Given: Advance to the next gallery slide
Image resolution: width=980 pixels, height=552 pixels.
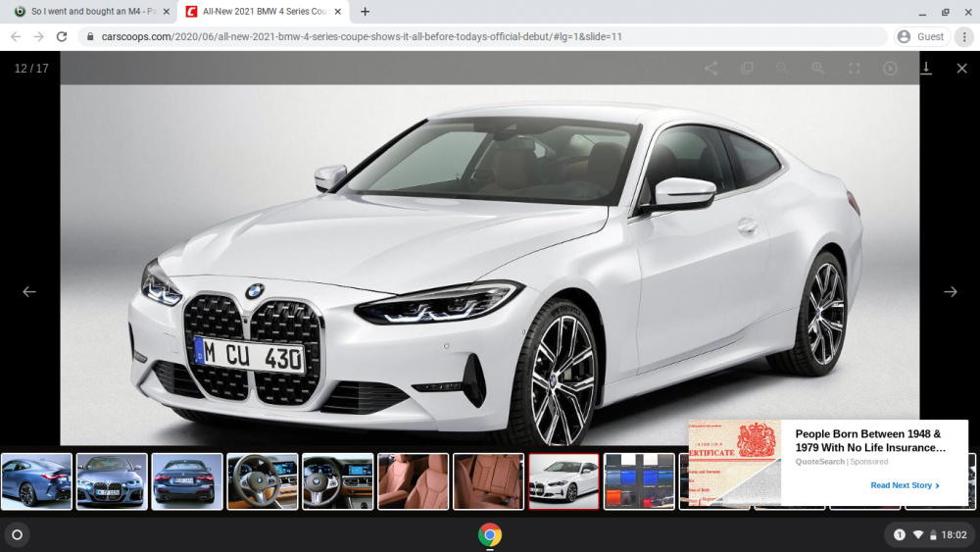Looking at the screenshot, I should [950, 291].
